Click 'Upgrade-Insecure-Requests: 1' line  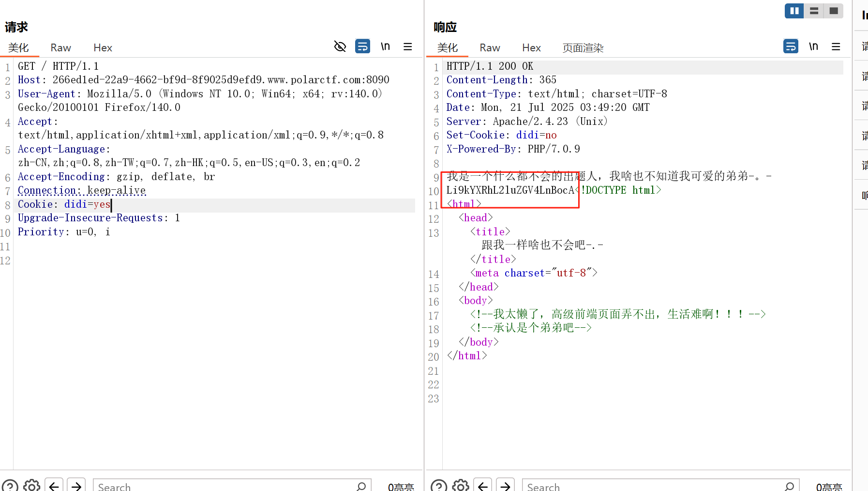(x=99, y=218)
